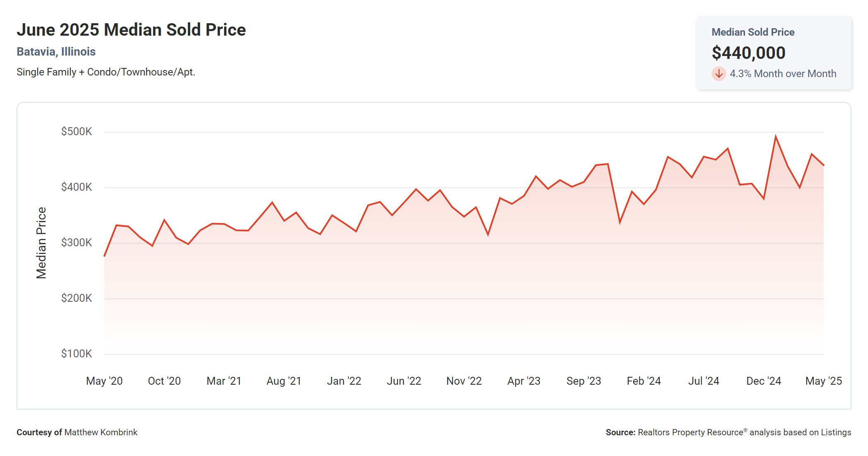Click the $100K y-axis label
This screenshot has width=868, height=456.
coord(76,354)
